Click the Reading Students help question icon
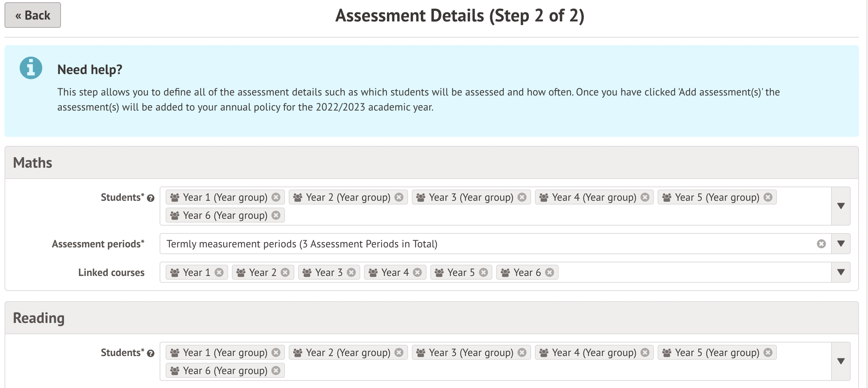 tap(151, 353)
